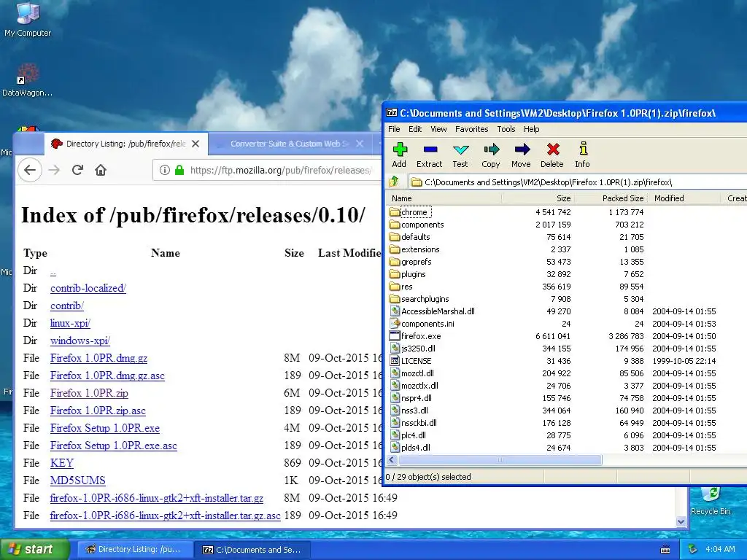Click the Copy toolbar icon in 7-Zip
The height and width of the screenshot is (560, 747).
point(491,155)
